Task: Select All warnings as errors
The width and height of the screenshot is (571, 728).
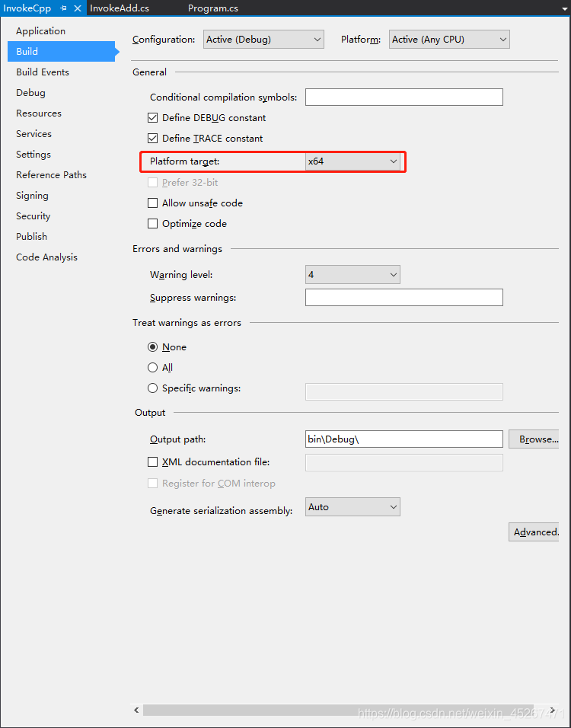Action: point(152,368)
